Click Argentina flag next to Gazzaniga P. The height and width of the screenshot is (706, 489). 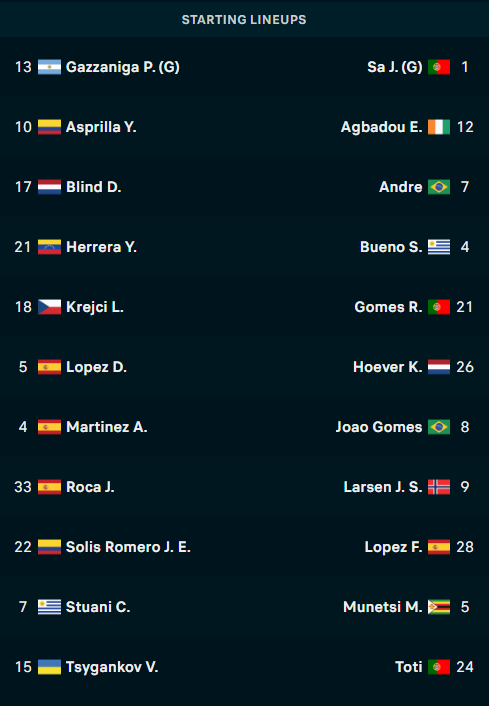click(x=49, y=67)
